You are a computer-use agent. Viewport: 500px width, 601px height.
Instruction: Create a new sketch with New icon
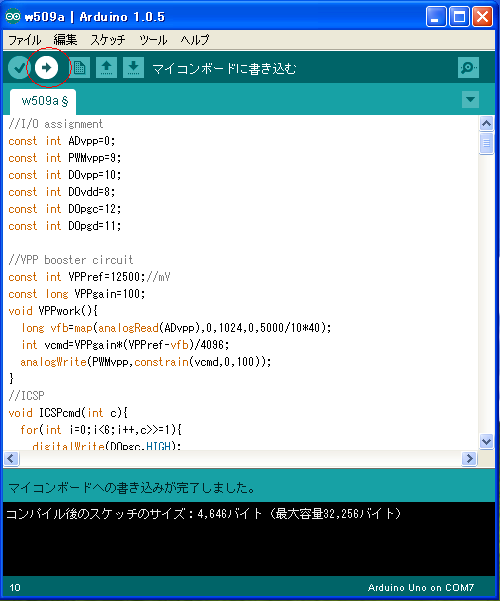point(79,68)
